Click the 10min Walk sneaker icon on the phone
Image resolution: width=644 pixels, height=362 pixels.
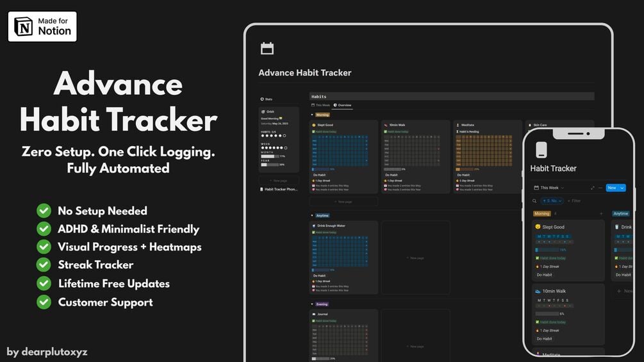coord(538,291)
